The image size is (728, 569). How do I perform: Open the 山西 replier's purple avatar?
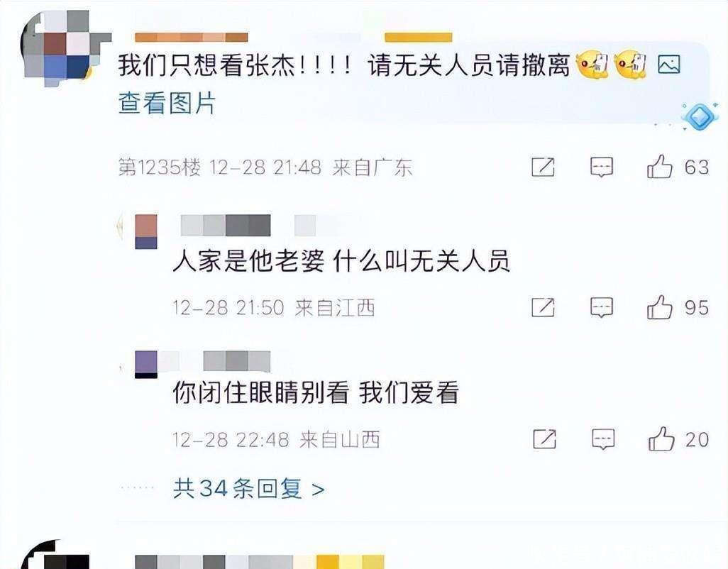(x=146, y=365)
